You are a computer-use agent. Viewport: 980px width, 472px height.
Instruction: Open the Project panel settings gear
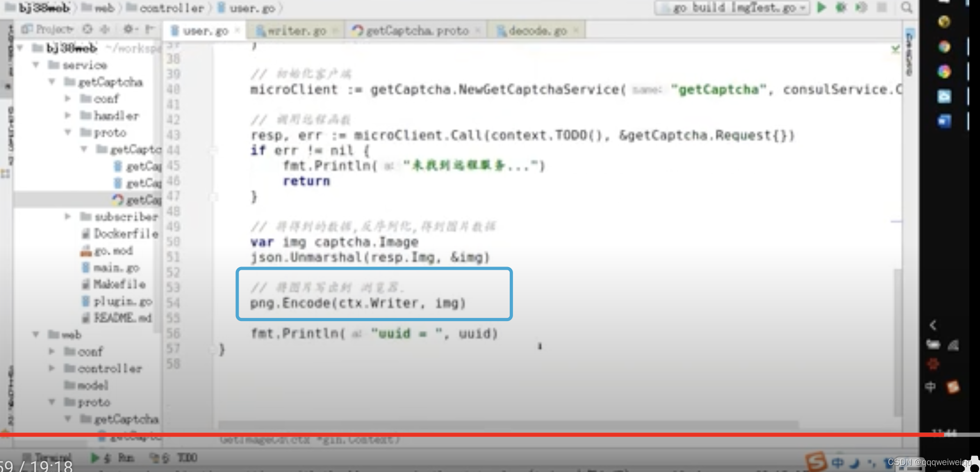[128, 29]
